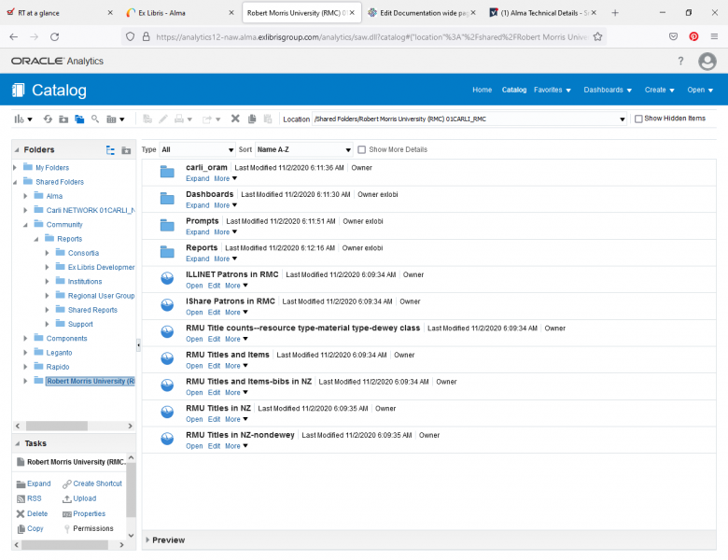
Task: Open the Create menu
Action: [659, 91]
